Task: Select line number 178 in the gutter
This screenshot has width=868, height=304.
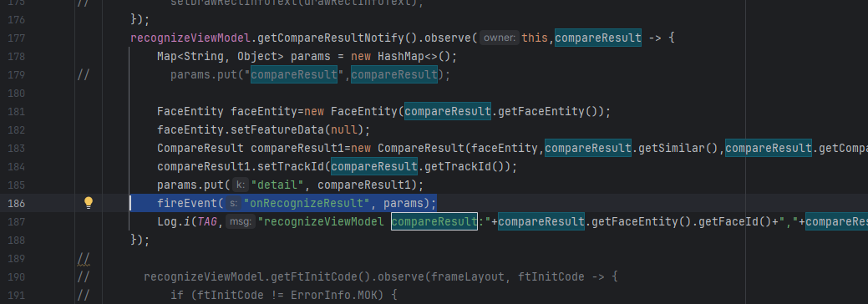Action: click(x=18, y=57)
